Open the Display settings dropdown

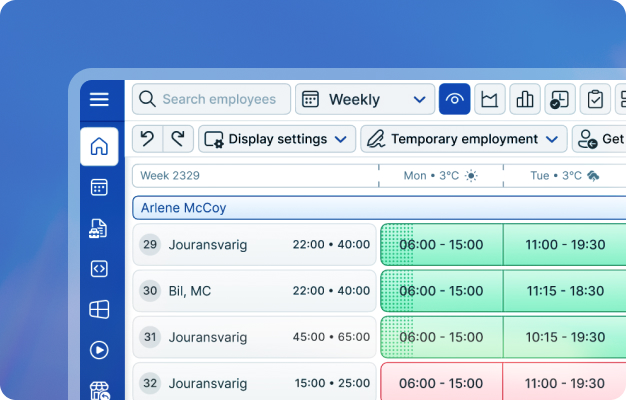coord(277,139)
